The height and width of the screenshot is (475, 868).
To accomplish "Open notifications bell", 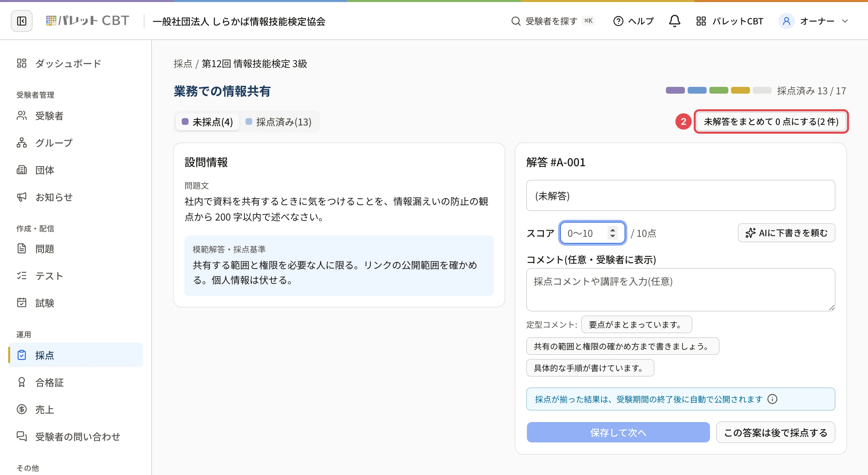I will (674, 21).
